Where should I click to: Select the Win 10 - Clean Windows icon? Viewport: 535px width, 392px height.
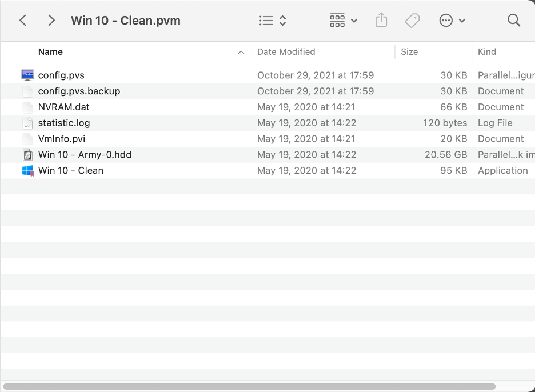(27, 171)
